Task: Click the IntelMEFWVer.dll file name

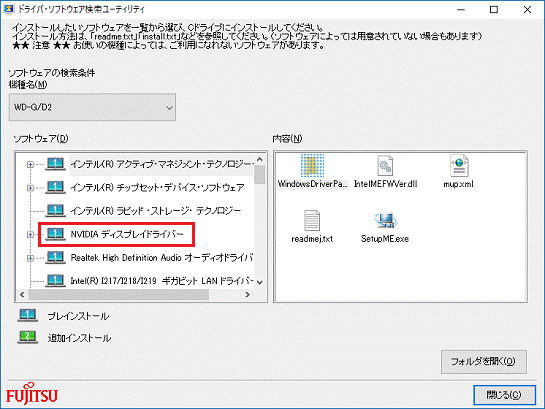Action: pos(385,184)
